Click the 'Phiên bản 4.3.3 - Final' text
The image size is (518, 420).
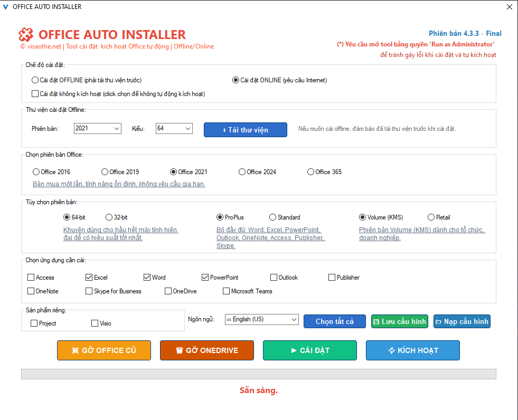click(x=465, y=33)
